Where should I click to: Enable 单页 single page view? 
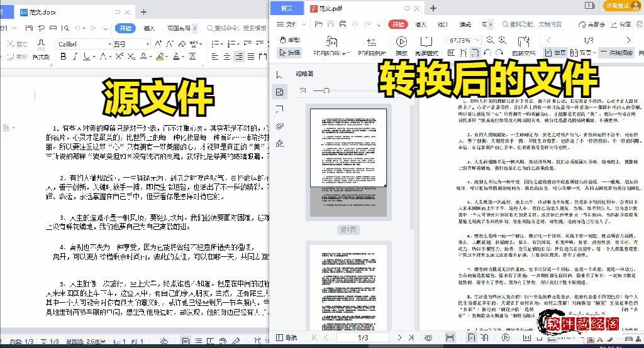click(x=555, y=53)
